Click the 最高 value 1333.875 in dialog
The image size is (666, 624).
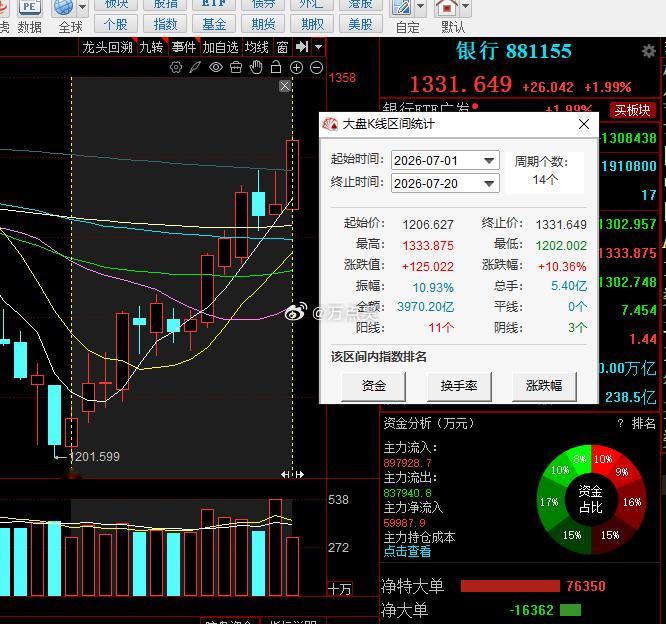(428, 246)
